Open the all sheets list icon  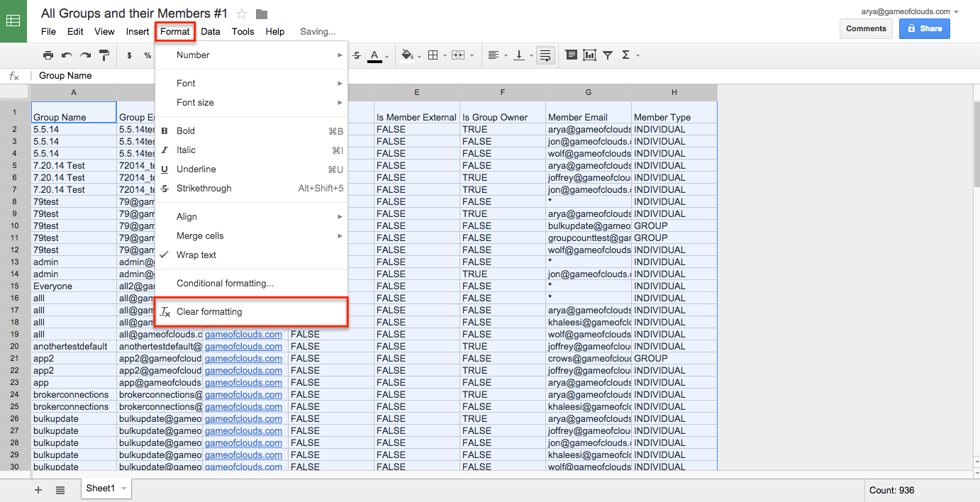(60, 490)
